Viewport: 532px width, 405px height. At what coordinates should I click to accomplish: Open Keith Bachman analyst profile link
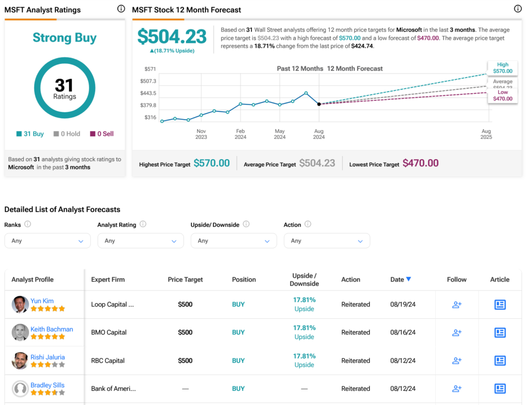[x=51, y=329]
